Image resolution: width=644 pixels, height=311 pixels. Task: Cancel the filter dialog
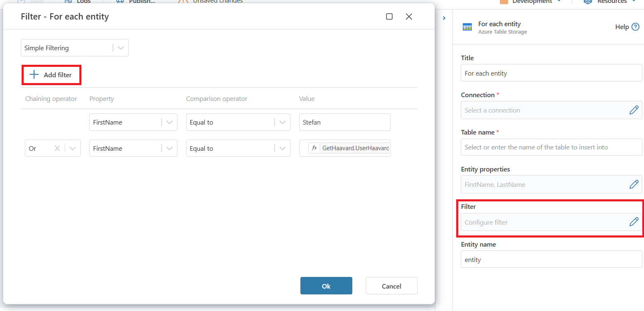(x=391, y=286)
